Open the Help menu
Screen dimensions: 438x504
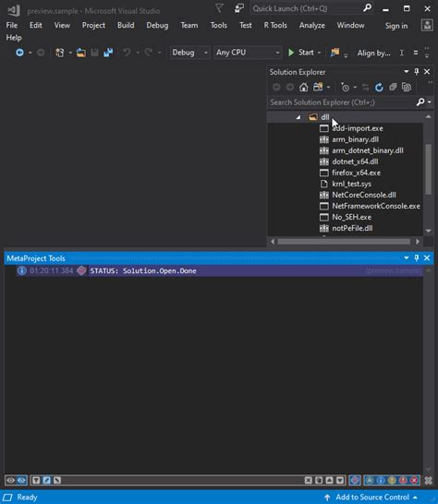[14, 38]
